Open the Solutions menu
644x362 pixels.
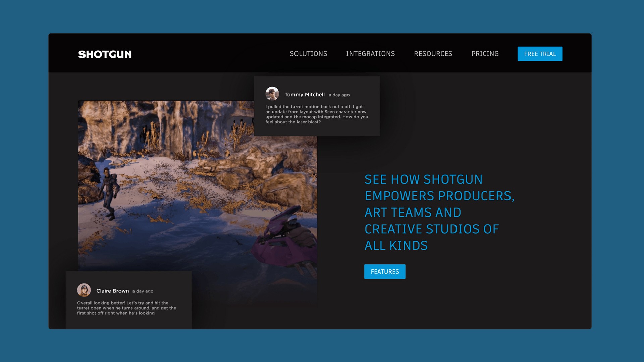[x=308, y=54]
